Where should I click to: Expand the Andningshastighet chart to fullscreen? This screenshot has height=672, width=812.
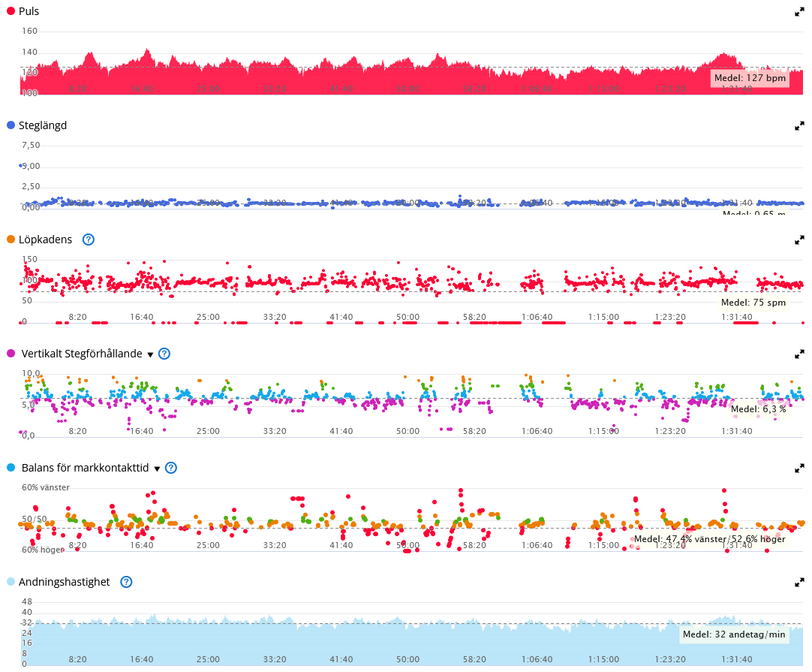799,583
